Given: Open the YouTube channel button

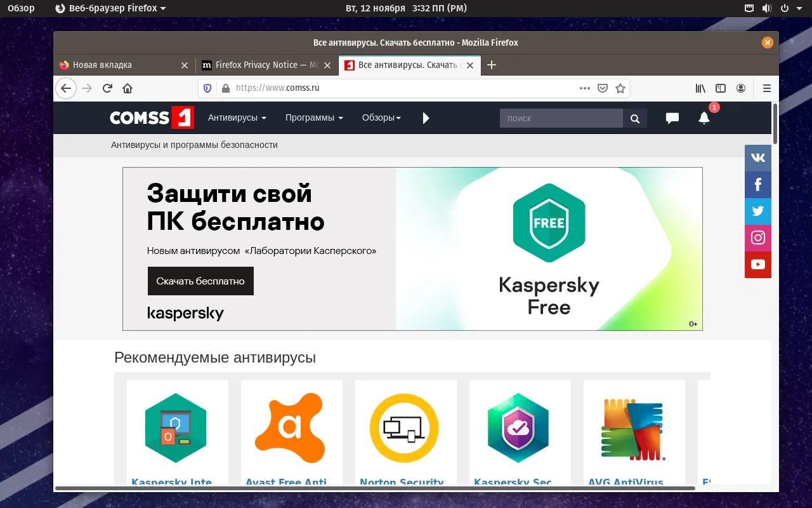Looking at the screenshot, I should [x=758, y=265].
